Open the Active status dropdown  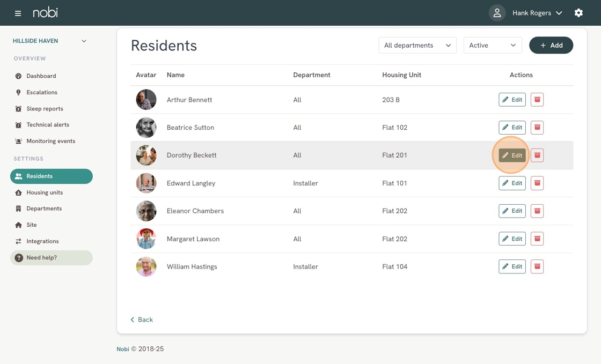[x=493, y=46]
